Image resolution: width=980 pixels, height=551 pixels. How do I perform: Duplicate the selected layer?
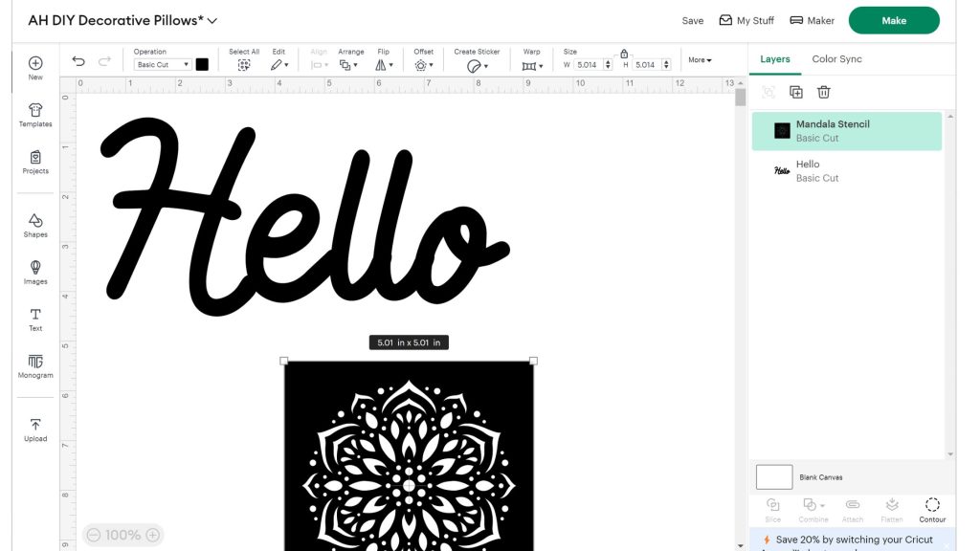[795, 92]
